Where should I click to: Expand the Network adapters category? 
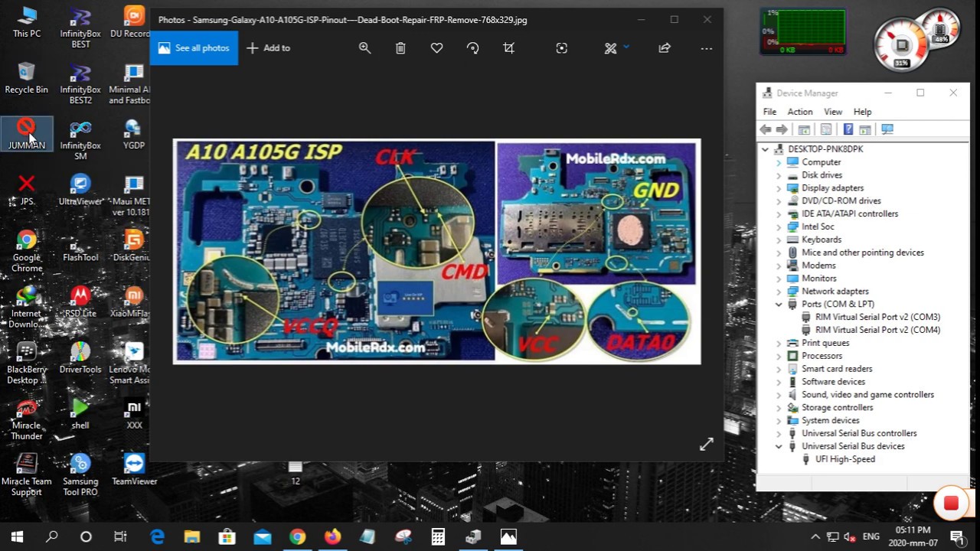779,292
